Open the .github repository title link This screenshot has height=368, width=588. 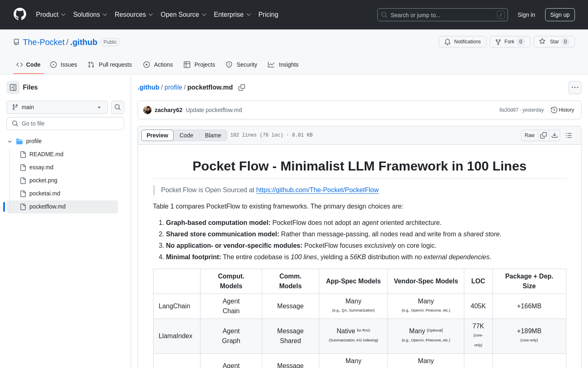[x=84, y=42]
